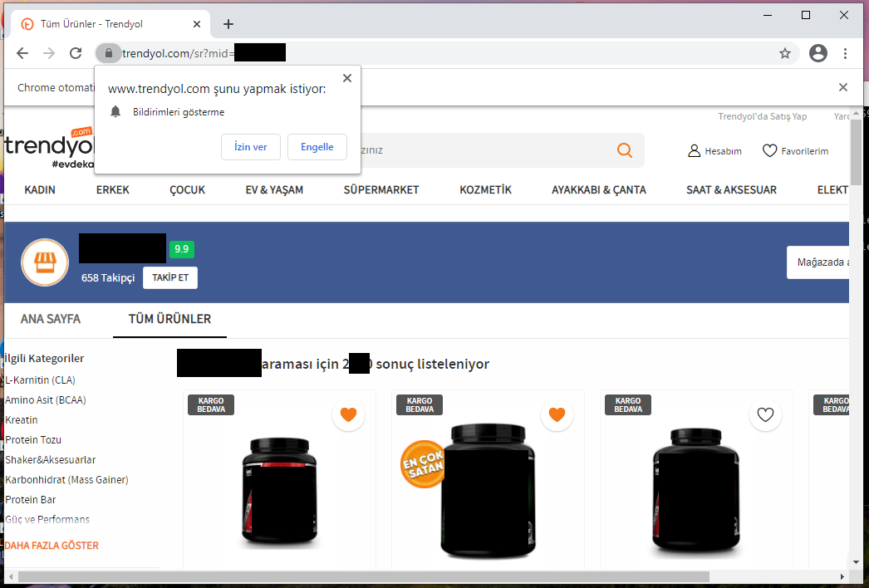Click Engelle to block notifications
Image resolution: width=869 pixels, height=588 pixels.
coord(317,147)
